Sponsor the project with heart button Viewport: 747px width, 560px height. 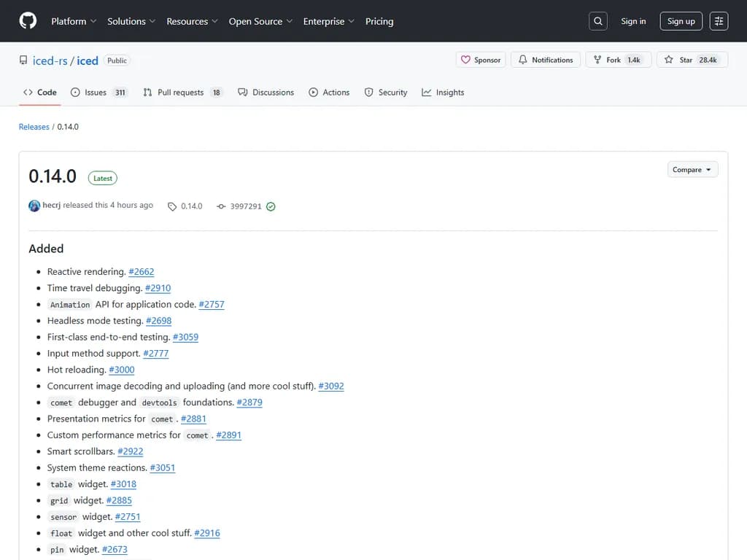point(480,60)
